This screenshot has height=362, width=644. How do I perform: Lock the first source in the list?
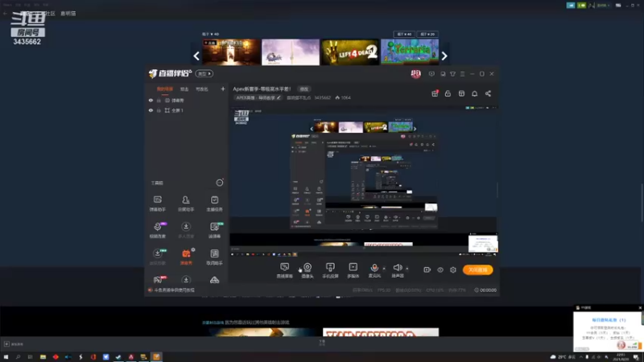point(159,100)
